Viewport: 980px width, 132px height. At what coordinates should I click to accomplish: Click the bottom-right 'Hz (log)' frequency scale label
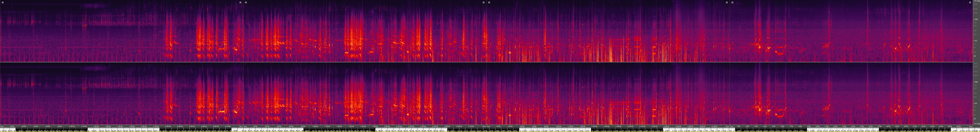(x=976, y=124)
